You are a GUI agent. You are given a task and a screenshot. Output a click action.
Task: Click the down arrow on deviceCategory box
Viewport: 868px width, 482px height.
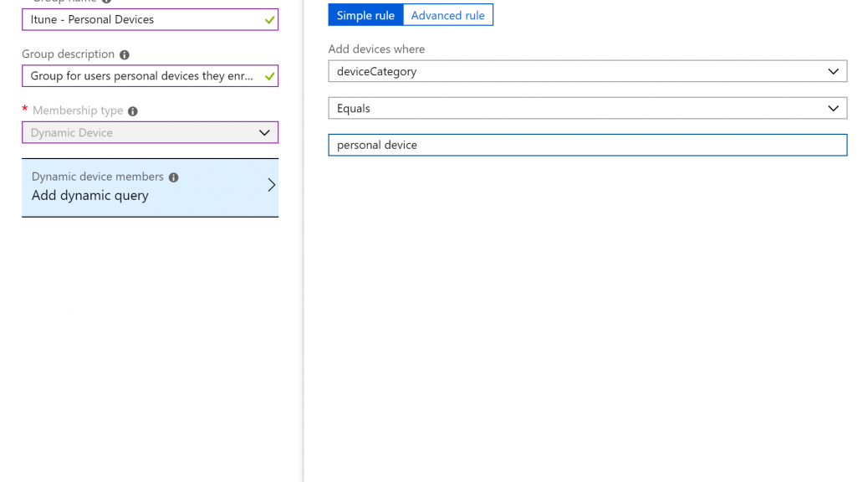point(833,71)
